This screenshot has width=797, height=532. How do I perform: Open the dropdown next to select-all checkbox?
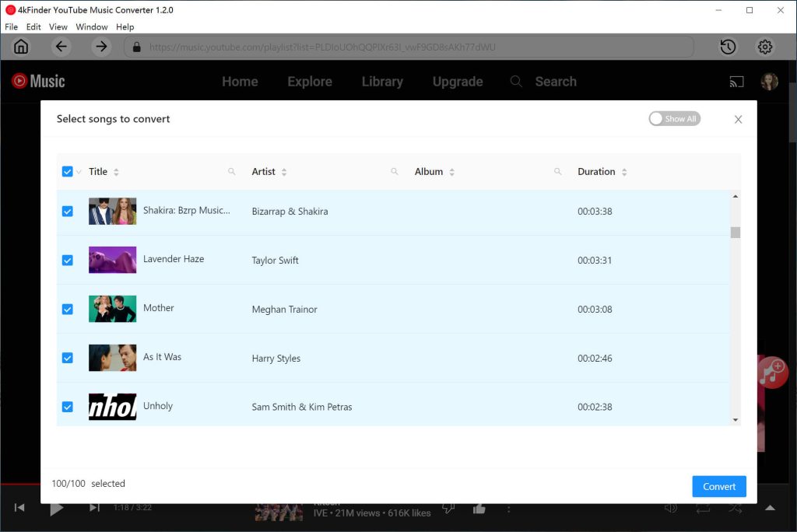click(77, 171)
